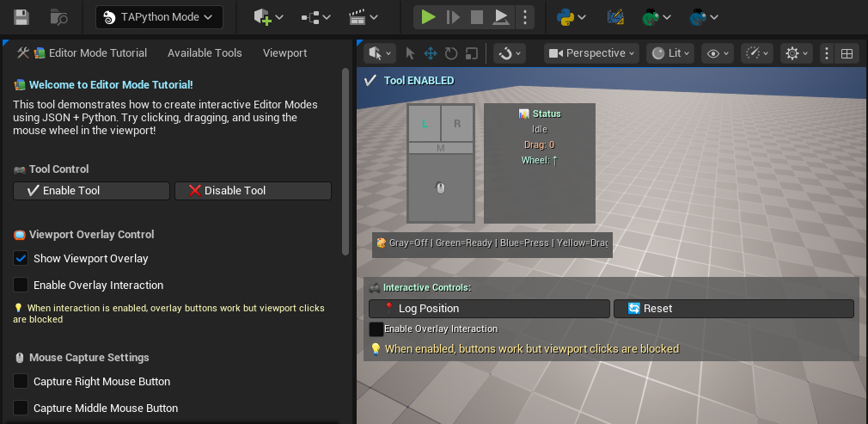The width and height of the screenshot is (868, 424).
Task: Click the frame advance skip button
Action: pos(453,17)
